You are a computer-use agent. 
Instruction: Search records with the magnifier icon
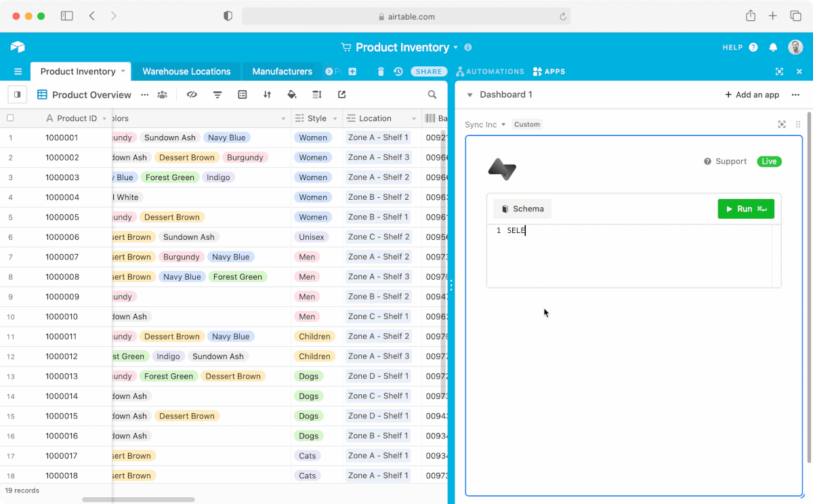[432, 95]
